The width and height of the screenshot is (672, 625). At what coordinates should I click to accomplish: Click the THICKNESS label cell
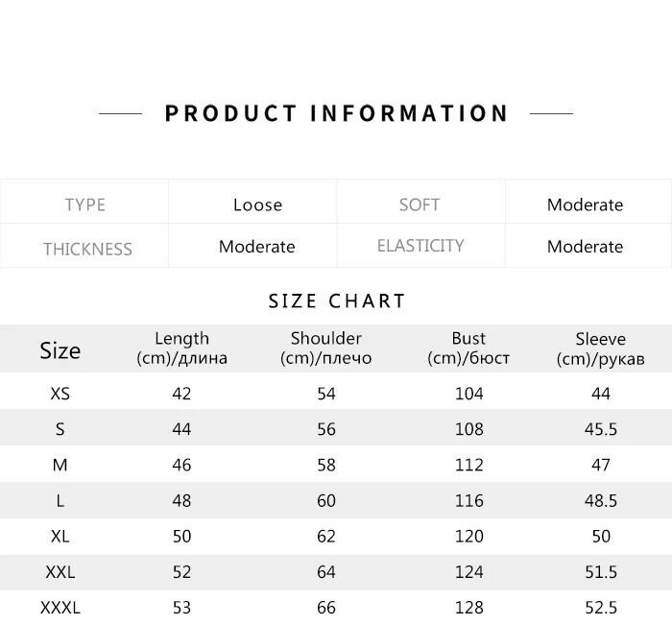click(86, 248)
